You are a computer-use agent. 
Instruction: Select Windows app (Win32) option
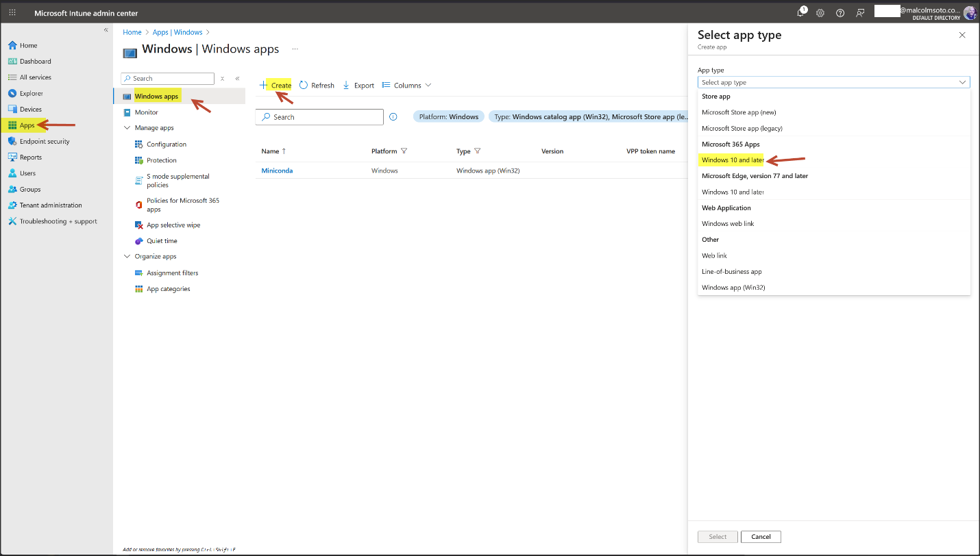pyautogui.click(x=733, y=288)
